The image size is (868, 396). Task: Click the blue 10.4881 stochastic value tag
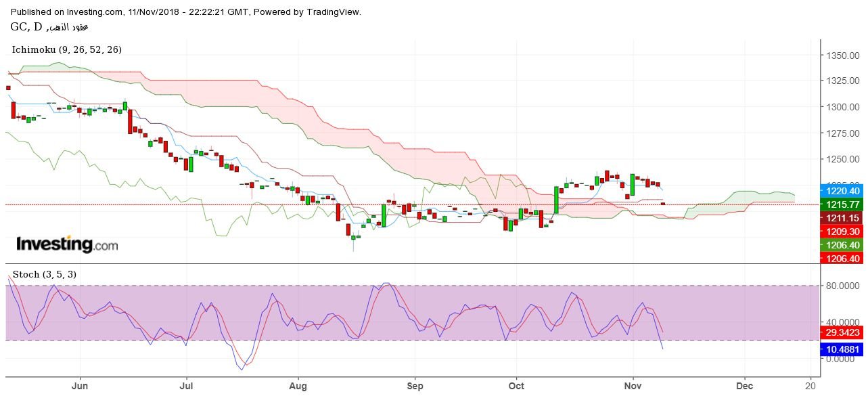(x=841, y=349)
